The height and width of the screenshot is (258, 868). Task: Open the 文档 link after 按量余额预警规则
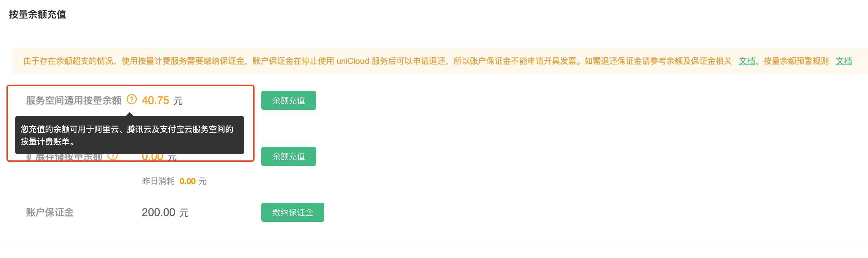click(844, 61)
